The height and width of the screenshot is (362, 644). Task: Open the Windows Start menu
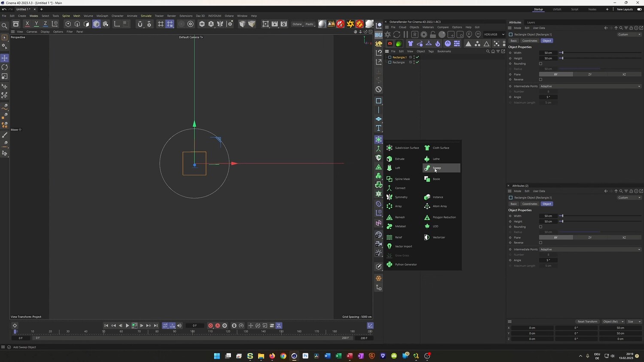[217, 356]
